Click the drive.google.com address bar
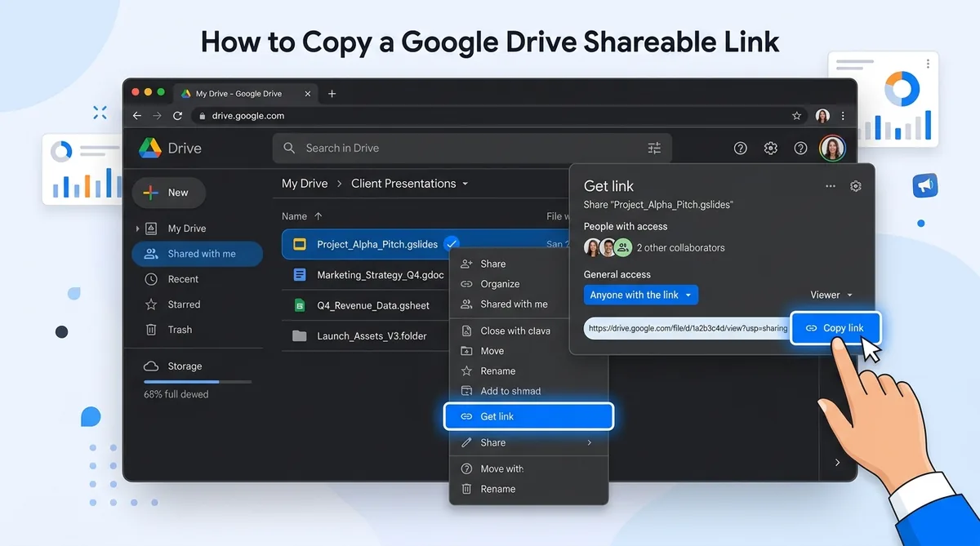The height and width of the screenshot is (546, 980). point(499,116)
